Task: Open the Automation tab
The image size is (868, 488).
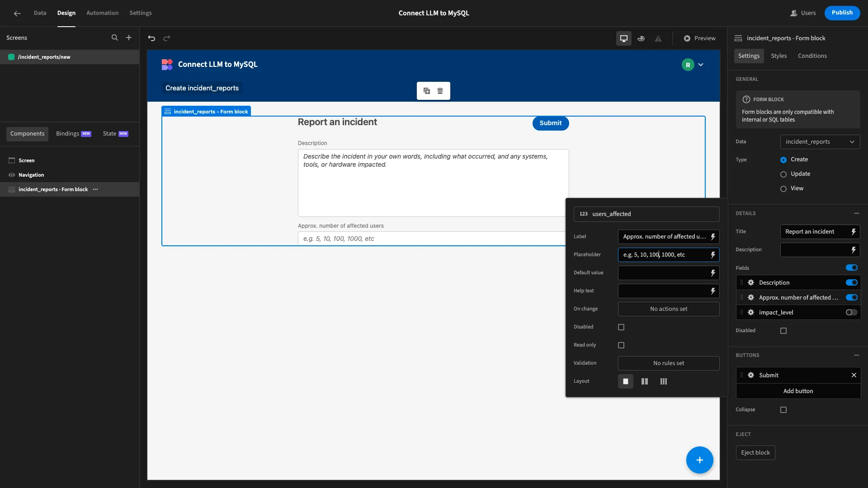Action: pos(103,13)
